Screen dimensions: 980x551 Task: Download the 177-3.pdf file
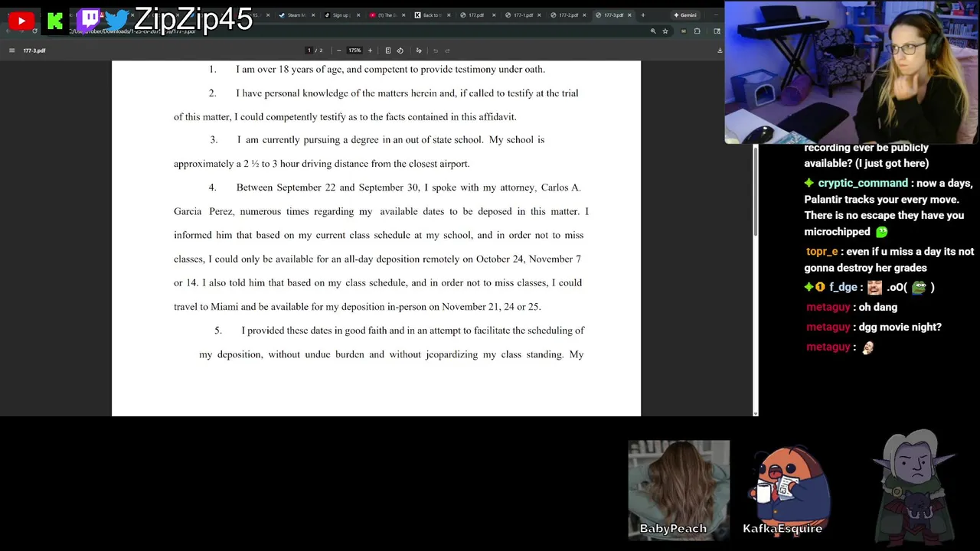pos(720,51)
